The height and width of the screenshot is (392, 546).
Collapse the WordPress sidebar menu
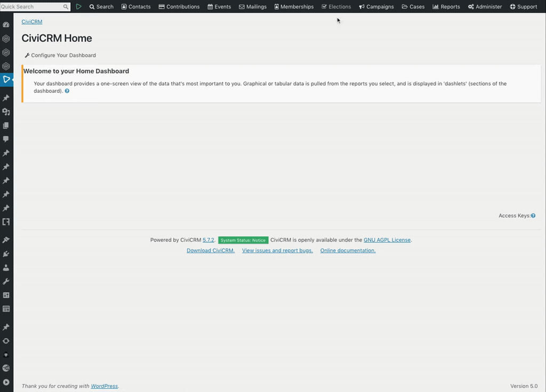tap(6, 382)
